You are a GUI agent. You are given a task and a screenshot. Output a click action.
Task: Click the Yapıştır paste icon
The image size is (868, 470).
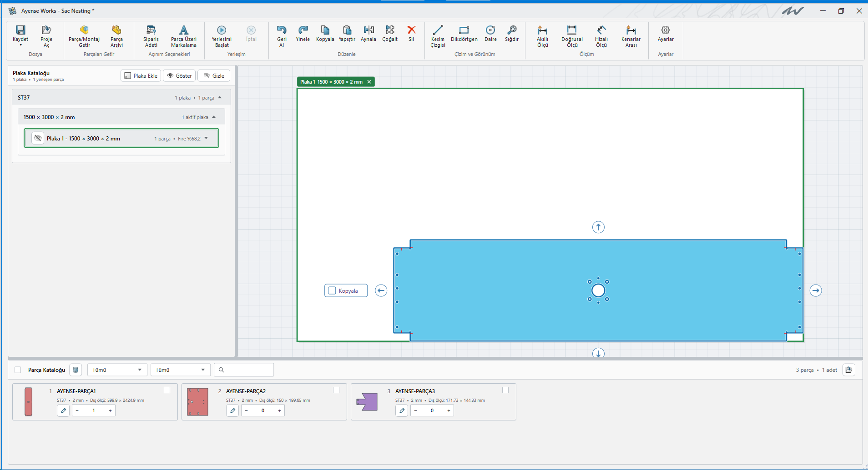click(347, 30)
